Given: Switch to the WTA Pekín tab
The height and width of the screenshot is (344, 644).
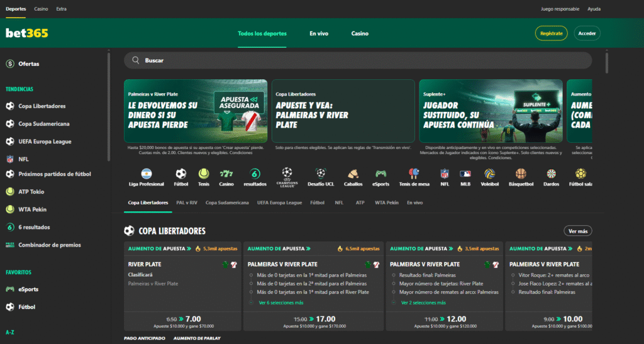Looking at the screenshot, I should (x=387, y=203).
